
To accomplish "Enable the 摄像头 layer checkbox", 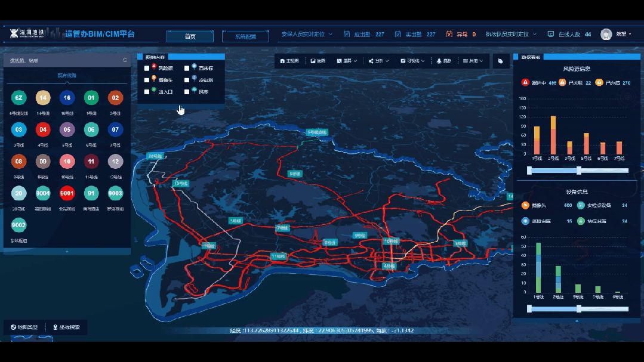I will pos(147,80).
